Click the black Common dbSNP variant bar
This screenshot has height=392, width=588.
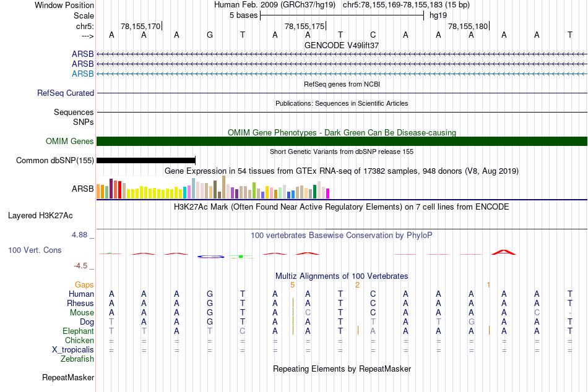pos(146,160)
